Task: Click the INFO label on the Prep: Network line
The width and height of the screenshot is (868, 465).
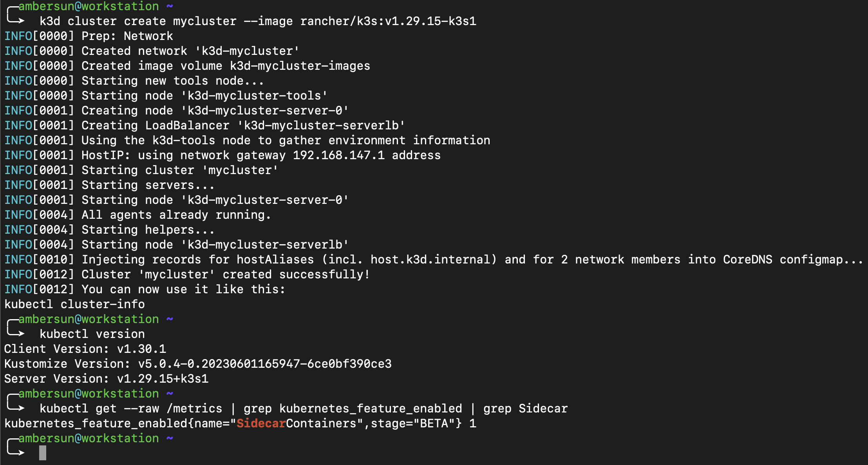Action: coord(18,36)
